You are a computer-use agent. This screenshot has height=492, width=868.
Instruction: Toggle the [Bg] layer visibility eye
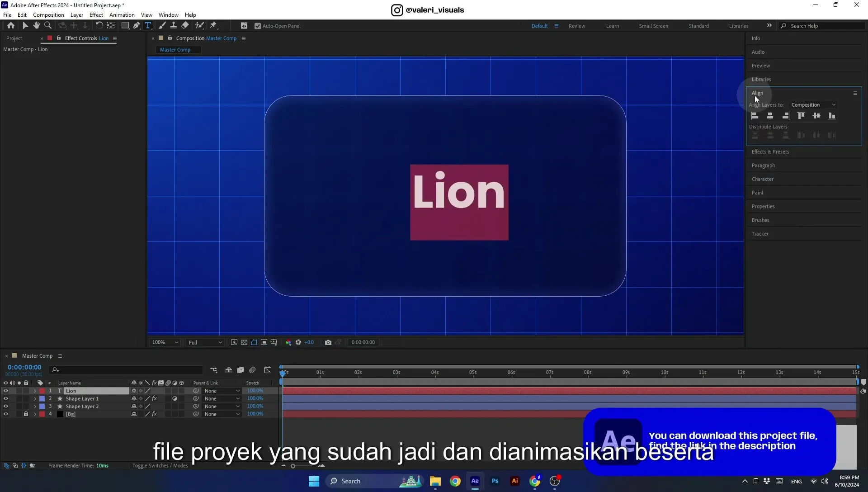click(6, 414)
